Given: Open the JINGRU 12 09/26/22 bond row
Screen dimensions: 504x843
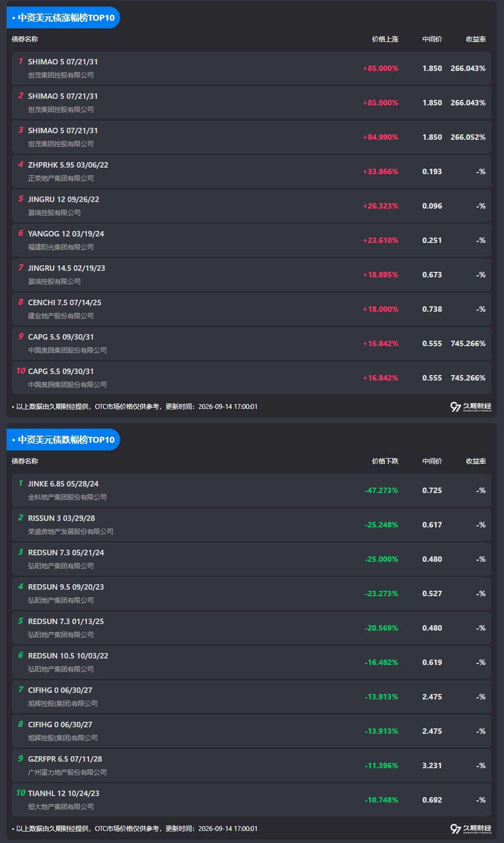Looking at the screenshot, I should tap(252, 206).
